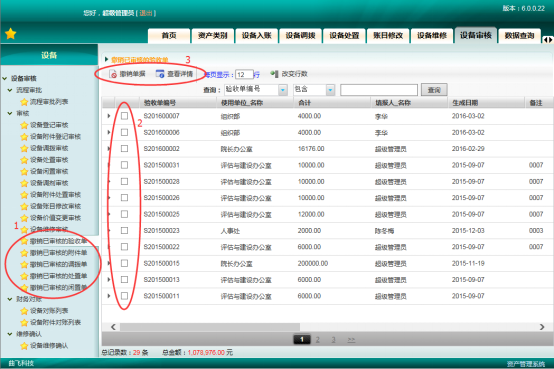The image size is (554, 369).
Task: Click the yellow favorites star below the header
Action: pos(11,34)
